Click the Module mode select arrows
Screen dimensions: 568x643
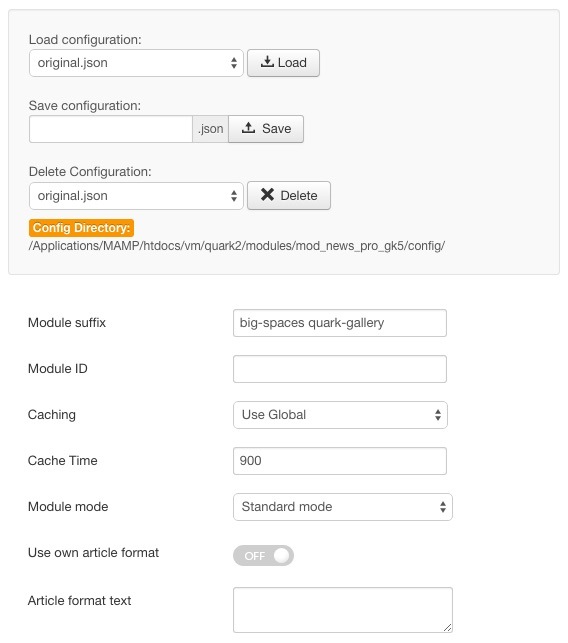tap(443, 506)
